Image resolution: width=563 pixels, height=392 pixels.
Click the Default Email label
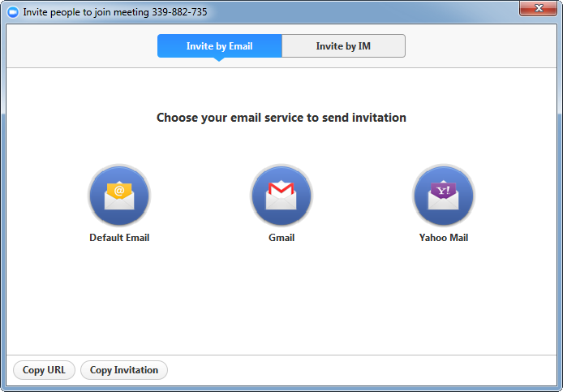(119, 238)
